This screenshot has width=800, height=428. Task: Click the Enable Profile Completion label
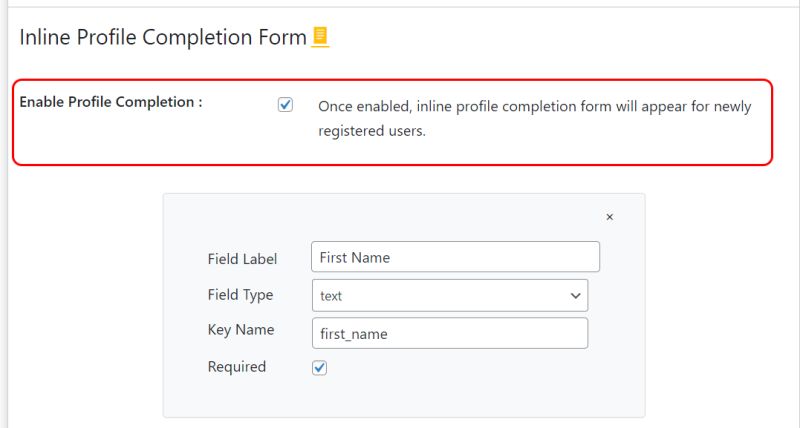click(111, 102)
